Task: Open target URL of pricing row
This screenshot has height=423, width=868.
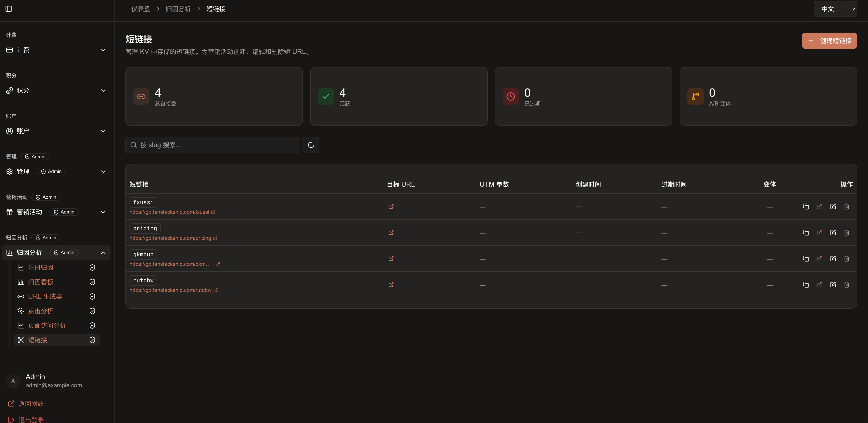Action: 391,233
